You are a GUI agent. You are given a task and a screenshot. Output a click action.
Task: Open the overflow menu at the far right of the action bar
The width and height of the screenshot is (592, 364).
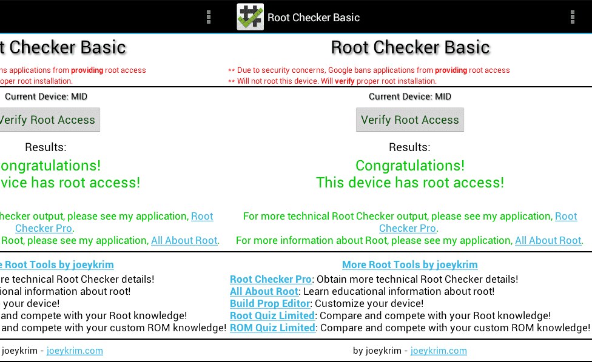pyautogui.click(x=573, y=18)
